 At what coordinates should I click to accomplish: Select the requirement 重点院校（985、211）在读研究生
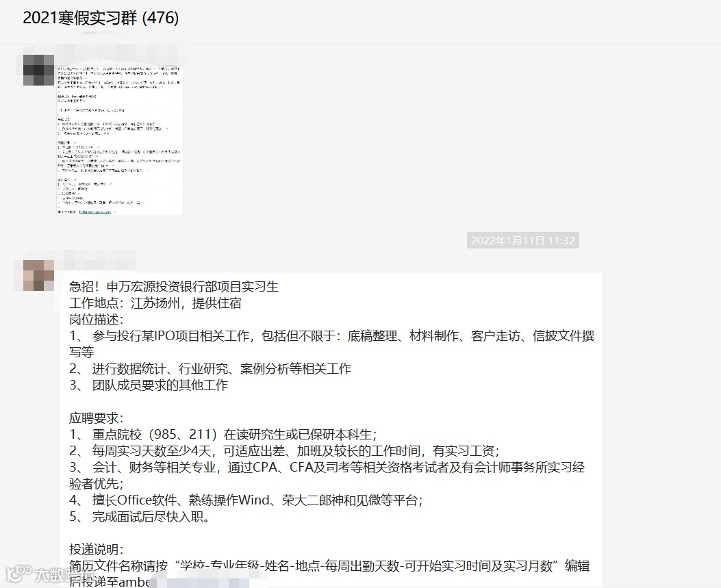pyautogui.click(x=223, y=435)
